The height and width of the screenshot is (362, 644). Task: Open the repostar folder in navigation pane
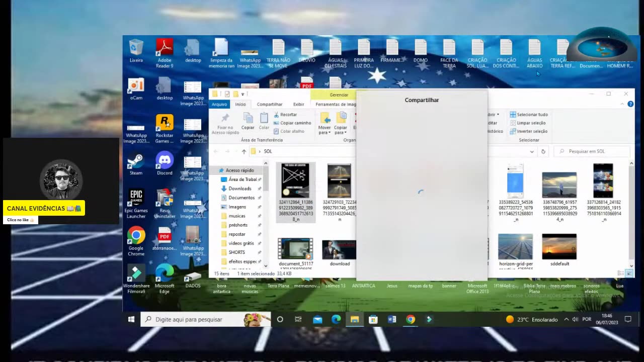pos(237,234)
